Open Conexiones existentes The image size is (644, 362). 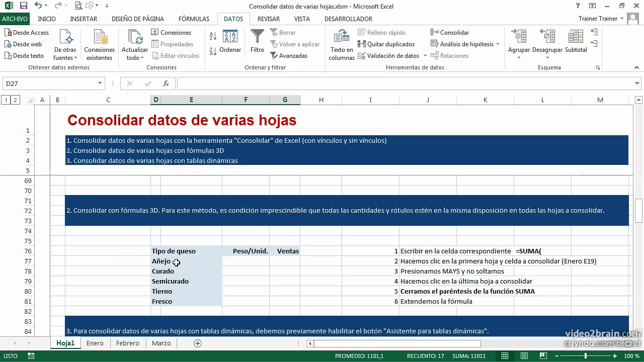(x=99, y=45)
